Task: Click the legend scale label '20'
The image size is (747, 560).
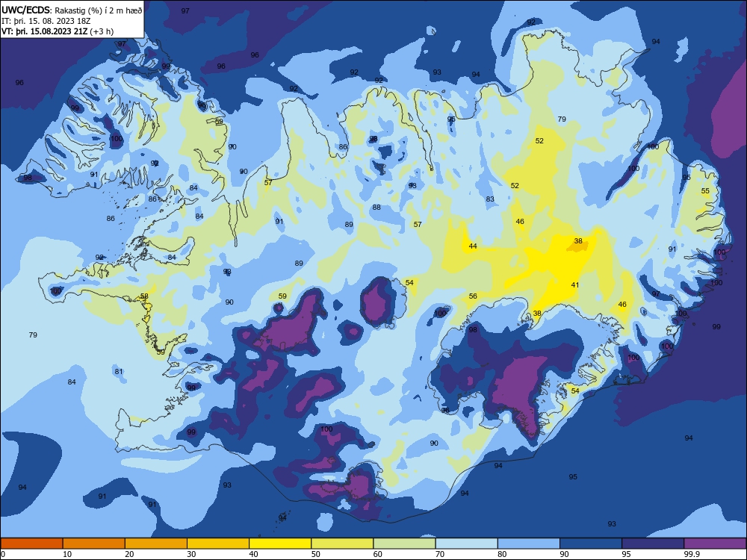Action: click(129, 554)
